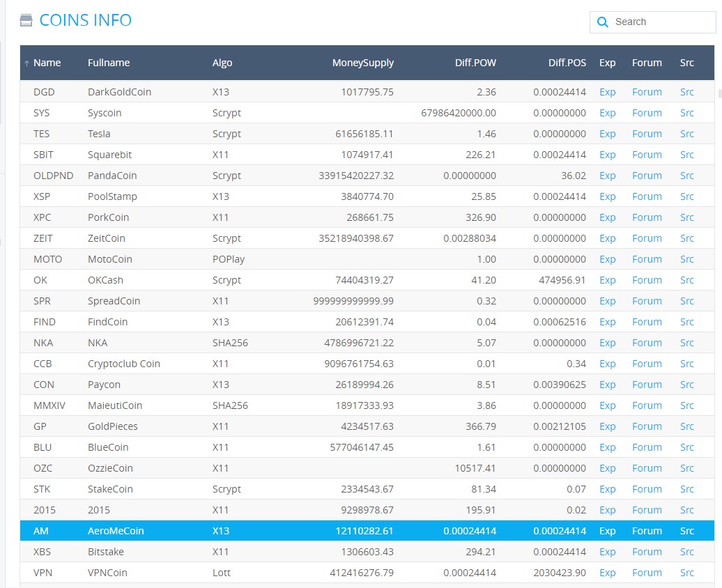Open Src link for PorkCoin
This screenshot has width=722, height=588.
[686, 217]
